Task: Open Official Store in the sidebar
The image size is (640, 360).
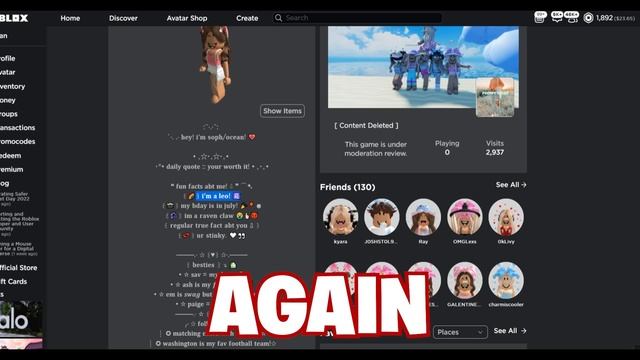Action: 19,268
